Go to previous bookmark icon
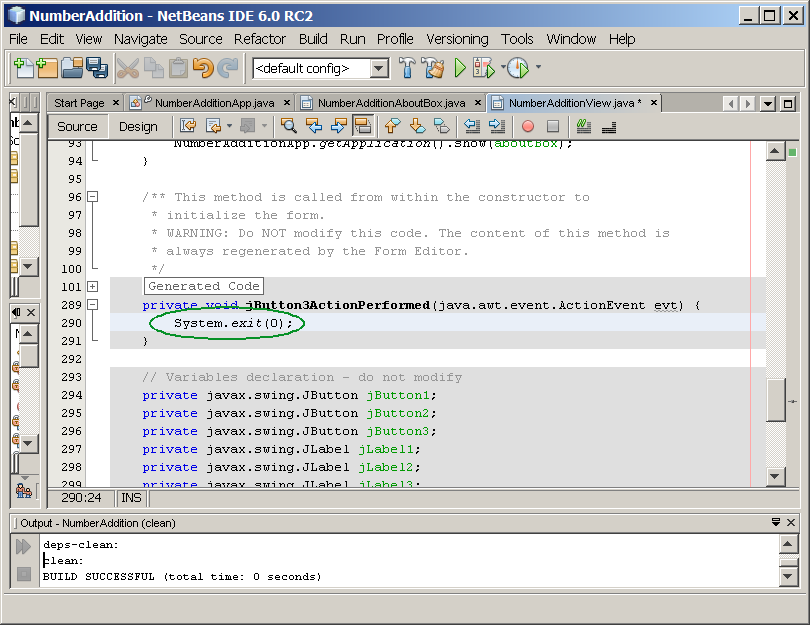 coord(393,126)
